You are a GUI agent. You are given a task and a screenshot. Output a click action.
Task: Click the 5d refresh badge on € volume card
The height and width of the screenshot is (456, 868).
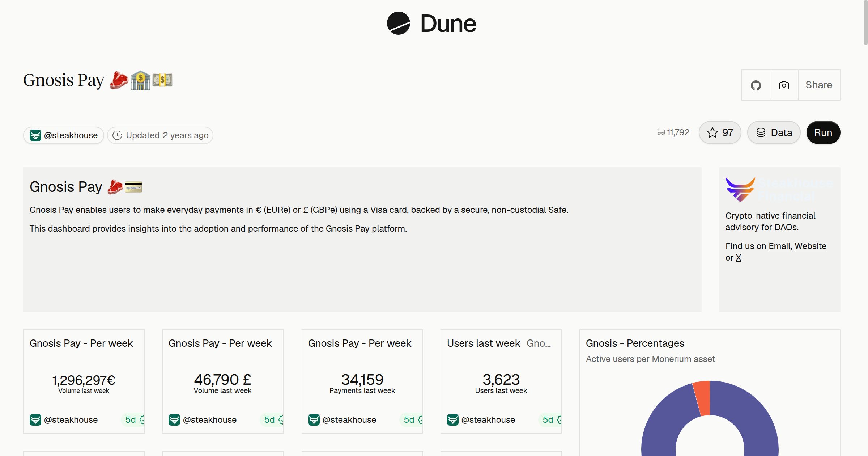pos(133,420)
